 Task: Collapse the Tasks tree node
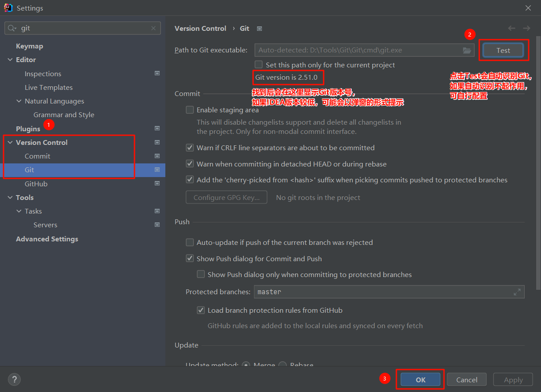click(19, 211)
